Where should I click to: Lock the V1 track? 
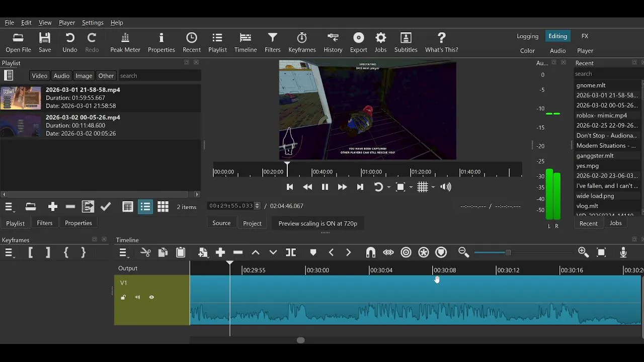[123, 297]
